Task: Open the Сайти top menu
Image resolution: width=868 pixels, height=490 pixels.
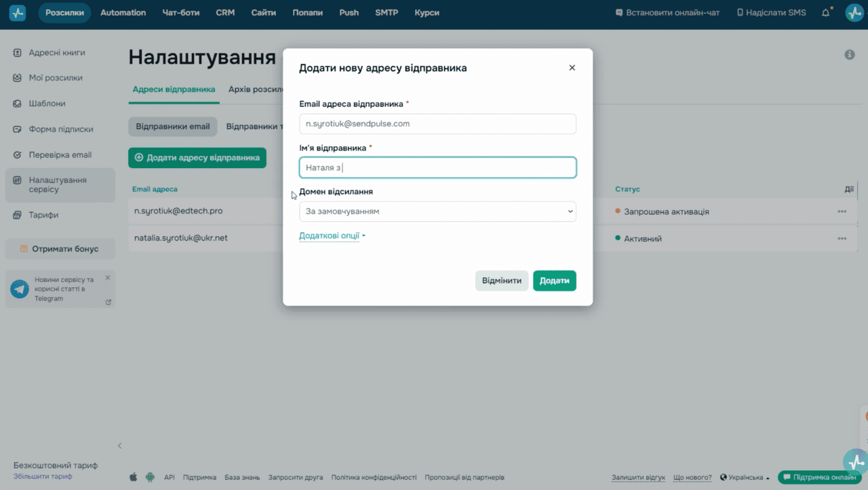Action: pos(263,13)
